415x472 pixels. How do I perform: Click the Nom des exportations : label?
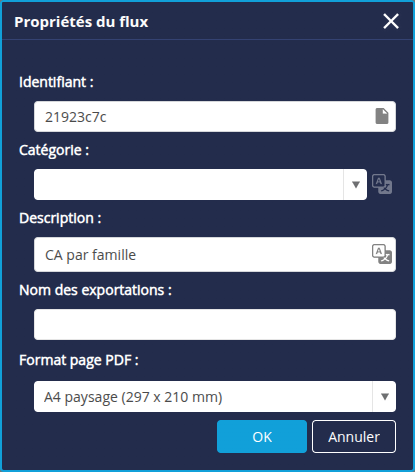pyautogui.click(x=95, y=290)
